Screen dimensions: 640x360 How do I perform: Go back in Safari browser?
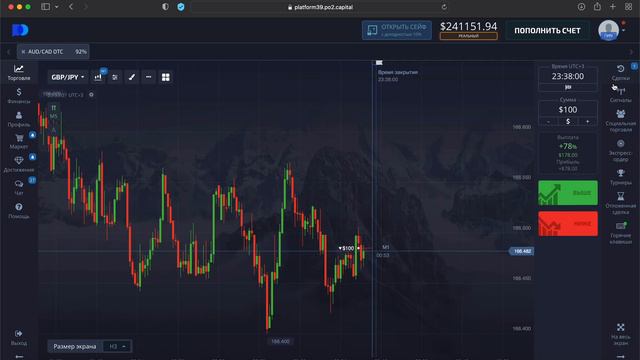pyautogui.click(x=71, y=7)
